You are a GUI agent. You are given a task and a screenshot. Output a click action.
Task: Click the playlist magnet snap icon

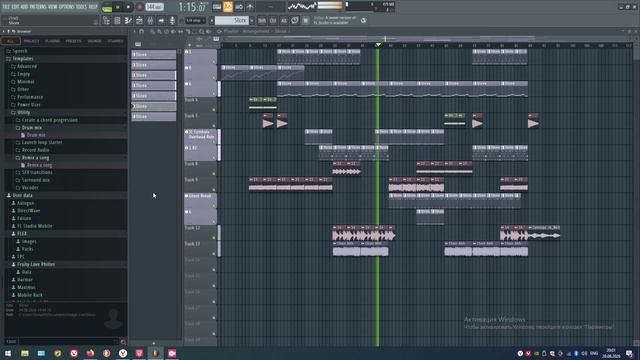(142, 31)
